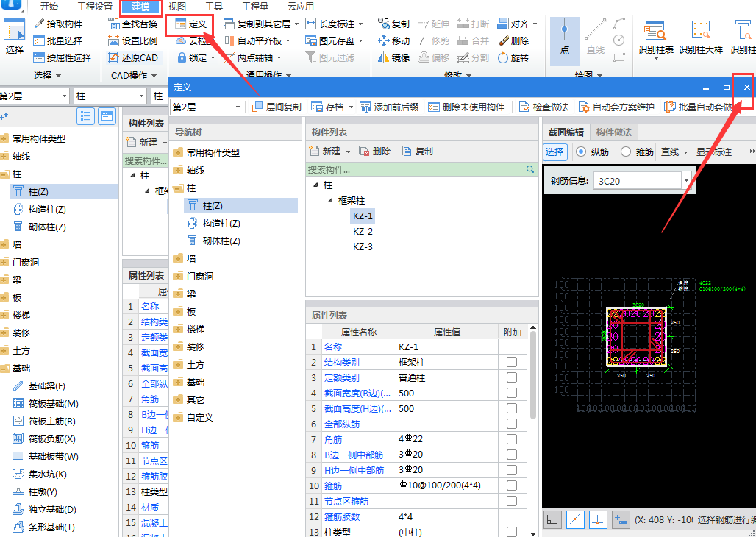The width and height of the screenshot is (756, 537).
Task: Select 砌体柱(Z) in the 导航树
Action: (x=213, y=241)
